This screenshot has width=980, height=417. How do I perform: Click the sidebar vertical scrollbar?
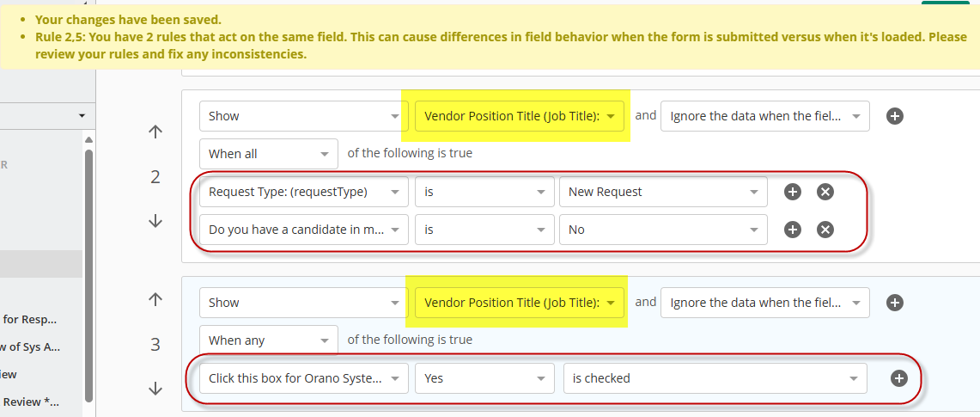pyautogui.click(x=88, y=275)
